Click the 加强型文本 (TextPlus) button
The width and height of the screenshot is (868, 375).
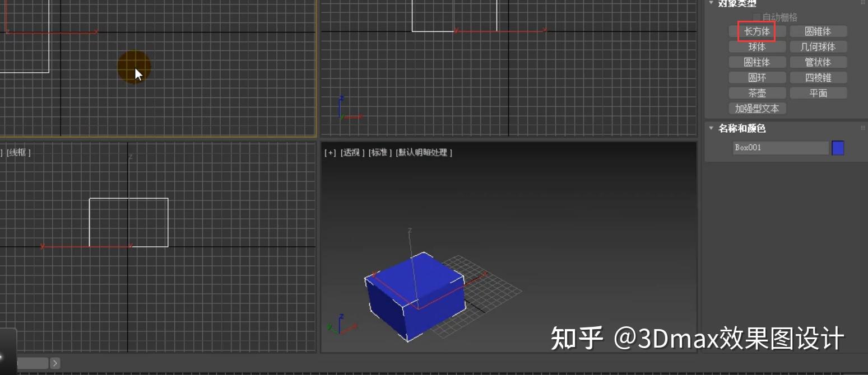pyautogui.click(x=757, y=108)
